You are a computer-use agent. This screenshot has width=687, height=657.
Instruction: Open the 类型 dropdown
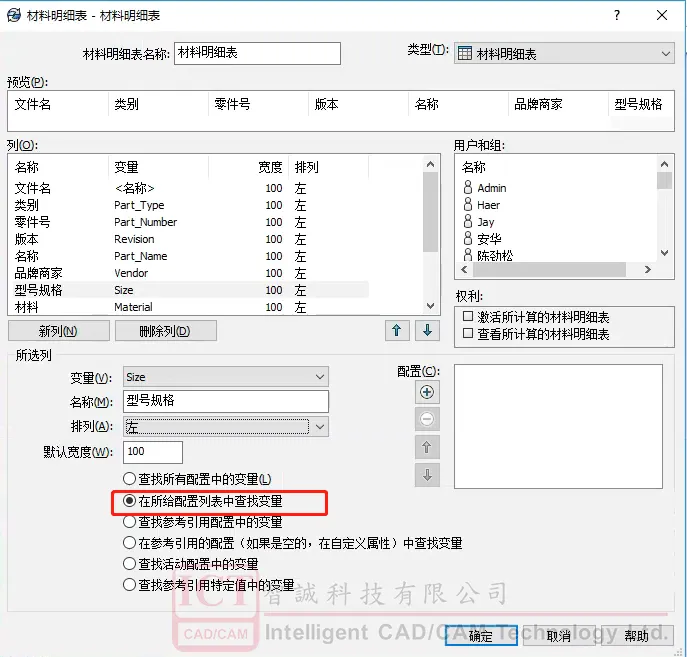pos(564,54)
